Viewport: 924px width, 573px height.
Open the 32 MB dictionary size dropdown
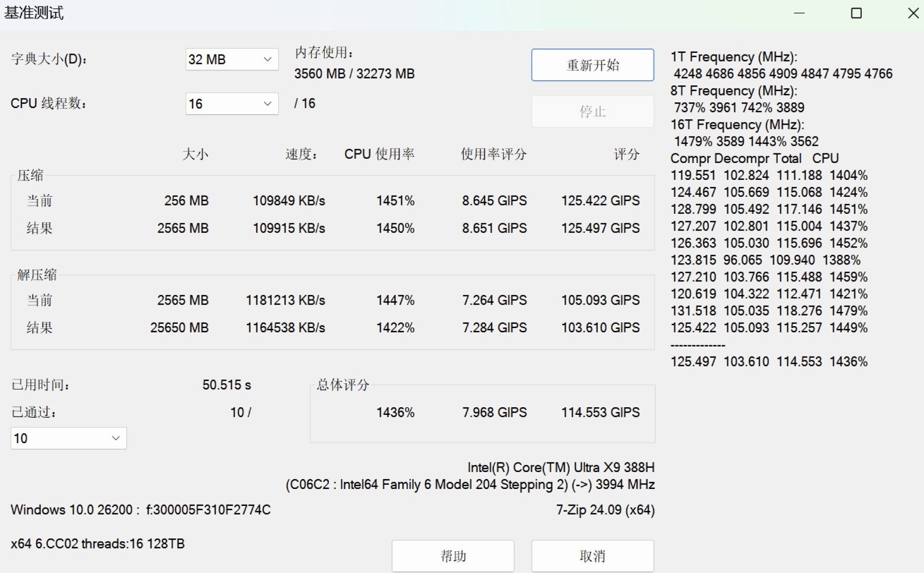pos(231,59)
